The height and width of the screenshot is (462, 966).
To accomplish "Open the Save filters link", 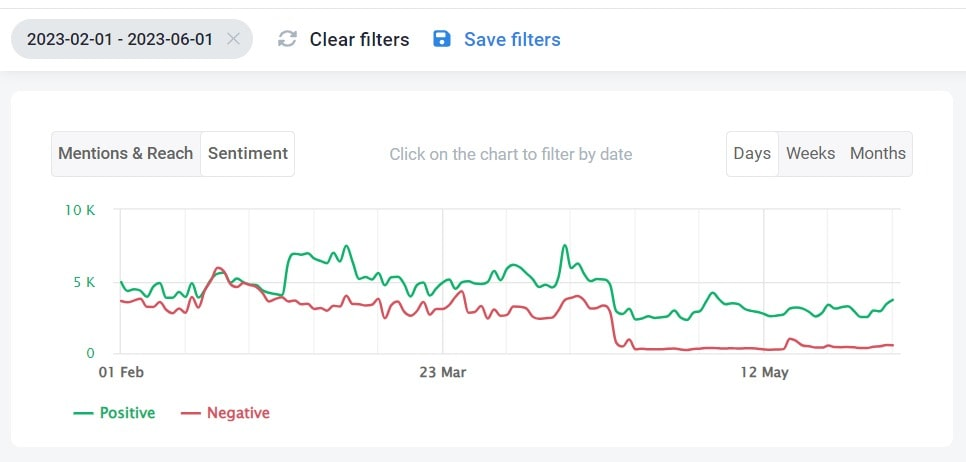I will [512, 39].
